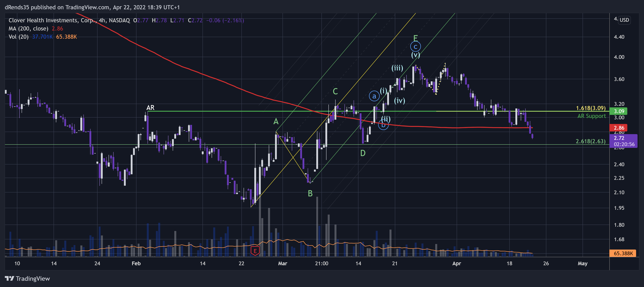The image size is (644, 287).
Task: Select the green 'B' wave label
Action: (x=310, y=193)
